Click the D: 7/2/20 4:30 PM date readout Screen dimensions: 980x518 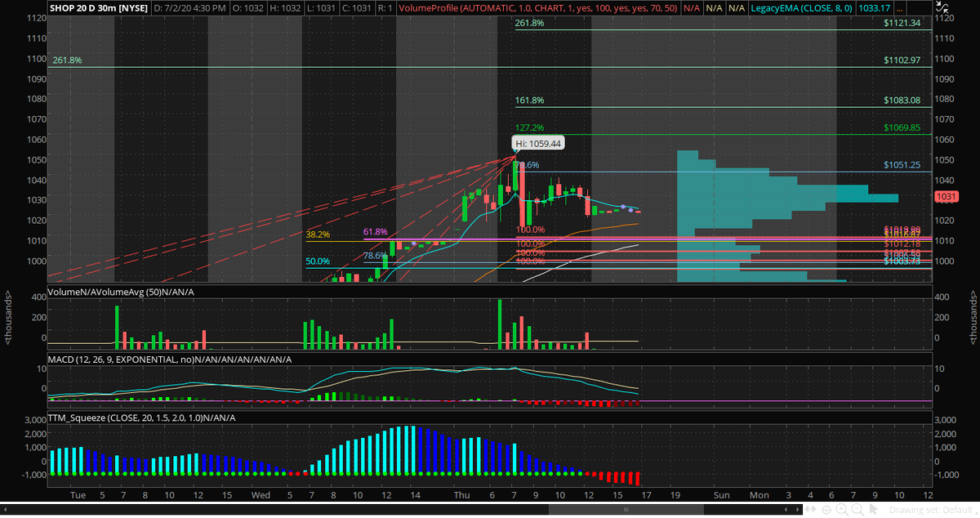pos(188,7)
